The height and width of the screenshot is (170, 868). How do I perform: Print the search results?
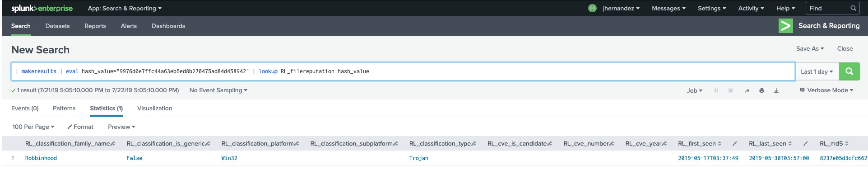[x=762, y=90]
